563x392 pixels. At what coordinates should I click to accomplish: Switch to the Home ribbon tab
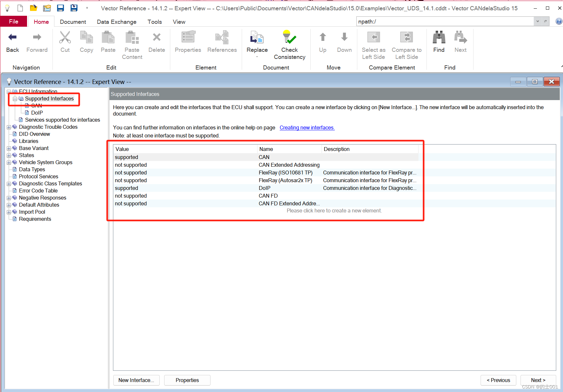[41, 22]
